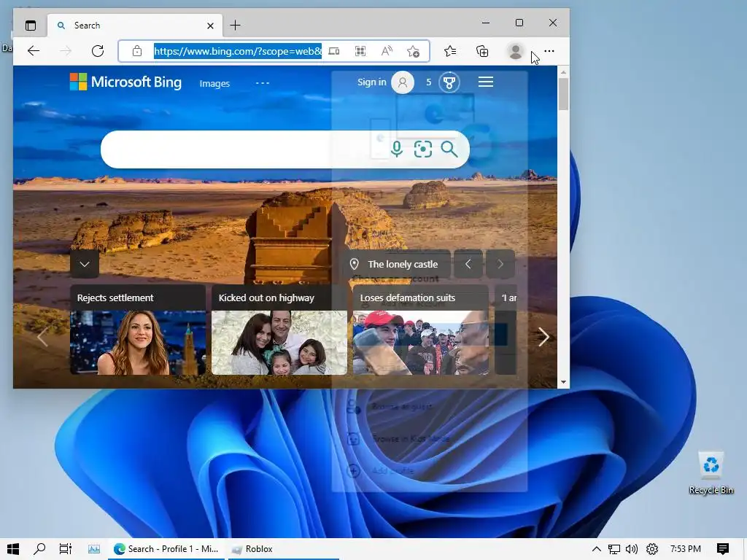Open the tab actions menu icon
747x560 pixels.
[31, 26]
